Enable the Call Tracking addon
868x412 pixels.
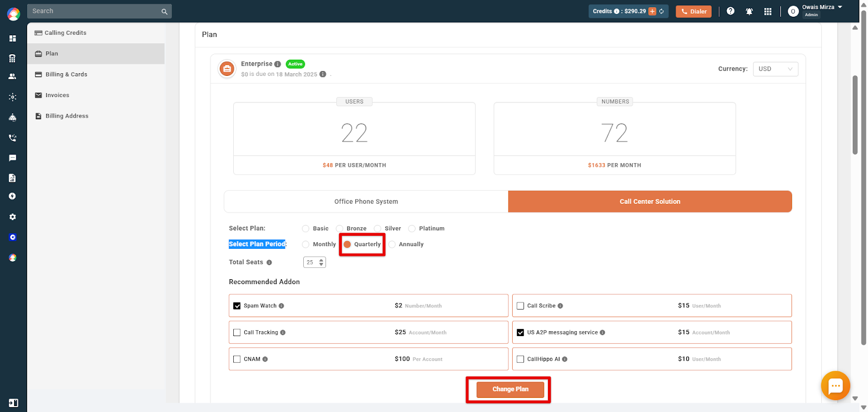click(x=237, y=332)
